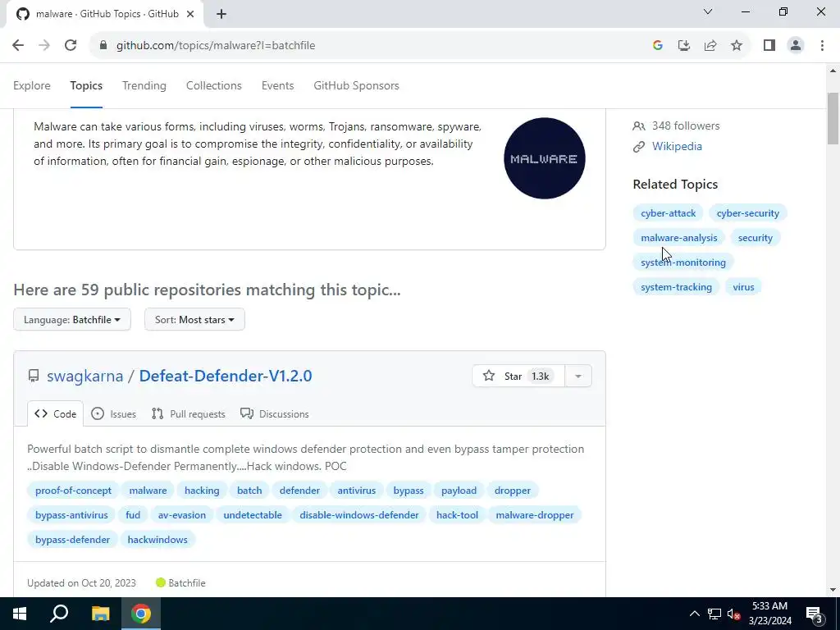
Task: Expand the Language: Batchfile dropdown
Action: 72,320
